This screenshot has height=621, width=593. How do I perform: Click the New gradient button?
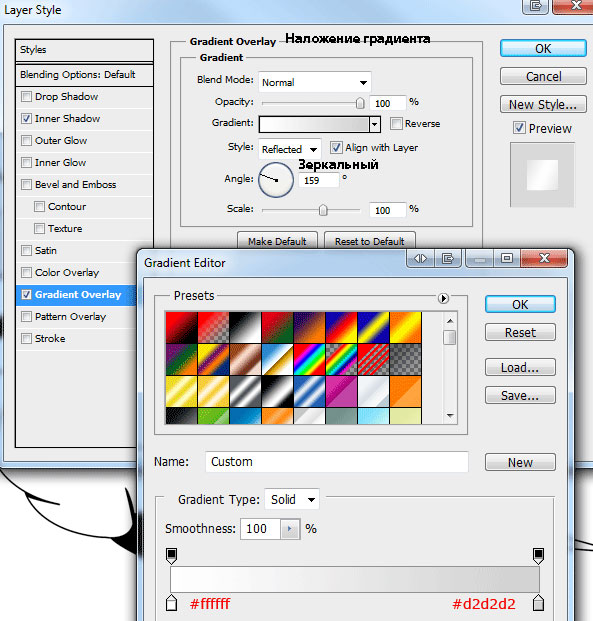coord(520,462)
